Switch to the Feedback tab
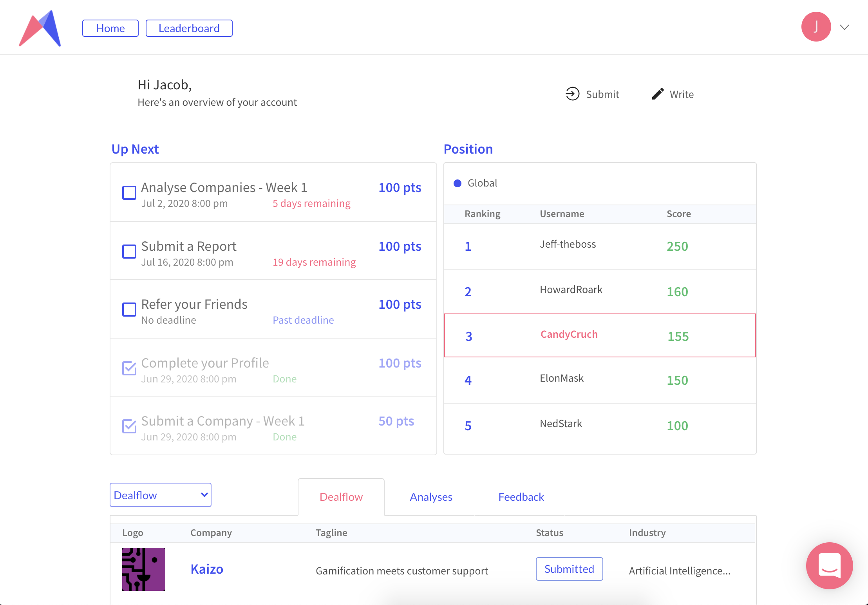Viewport: 868px width, 605px height. click(x=521, y=497)
